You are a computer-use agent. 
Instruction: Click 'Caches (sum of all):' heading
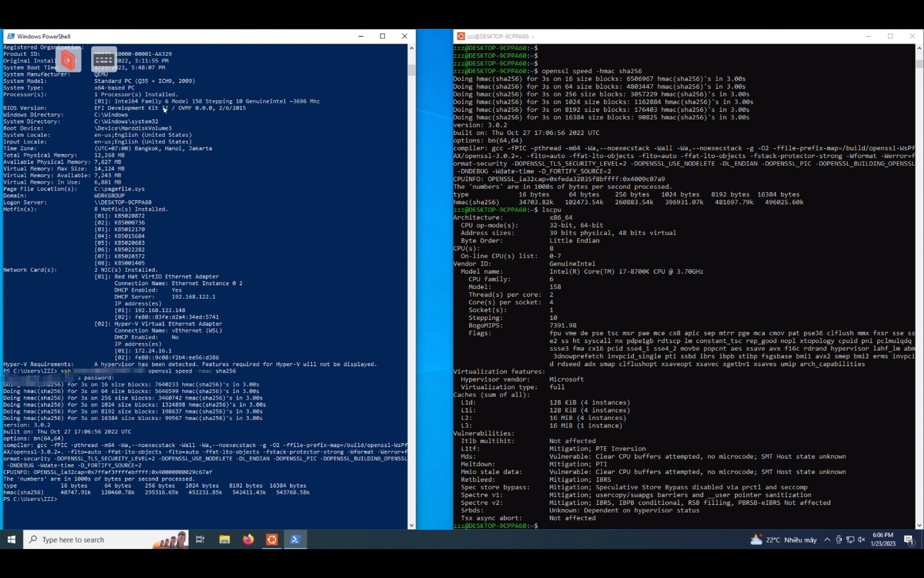tap(492, 395)
